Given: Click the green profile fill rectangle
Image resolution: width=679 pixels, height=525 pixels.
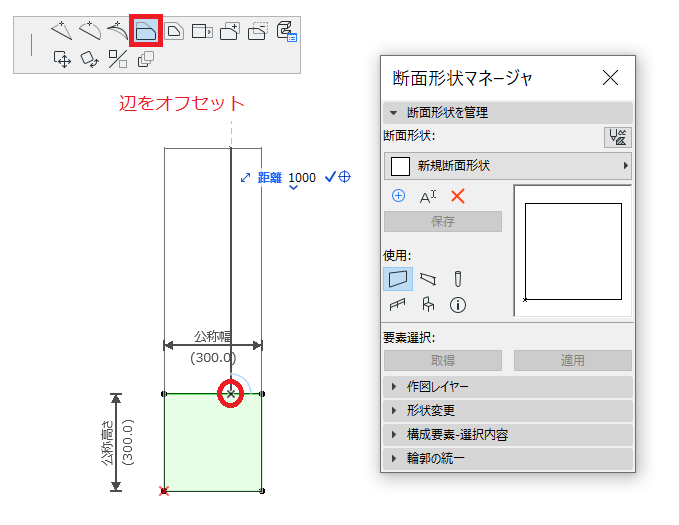Looking at the screenshot, I should click(213, 442).
